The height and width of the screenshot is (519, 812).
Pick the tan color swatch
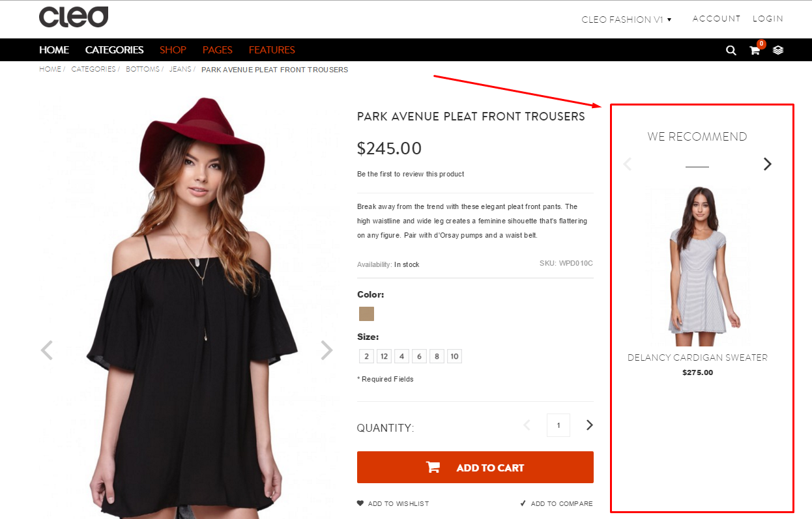[x=366, y=314]
